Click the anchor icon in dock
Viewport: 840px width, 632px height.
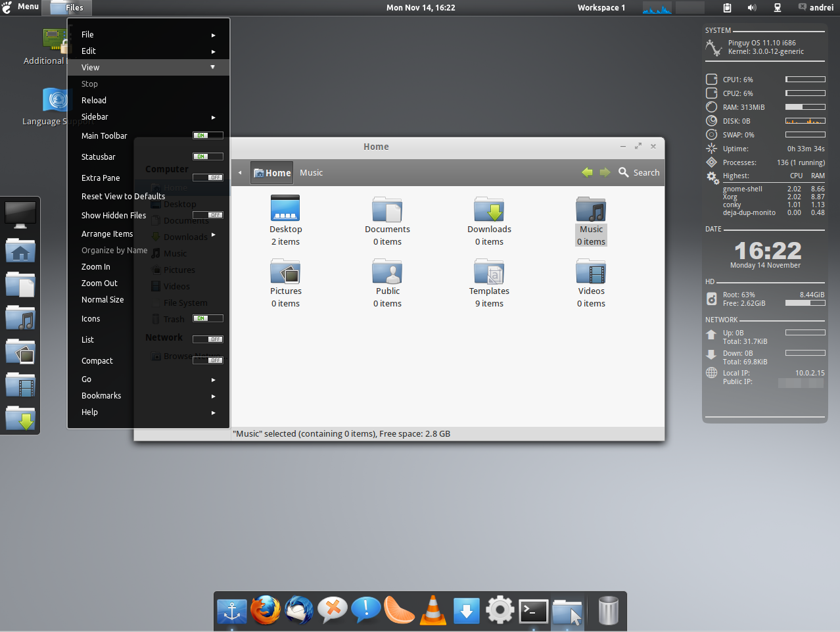[232, 612]
